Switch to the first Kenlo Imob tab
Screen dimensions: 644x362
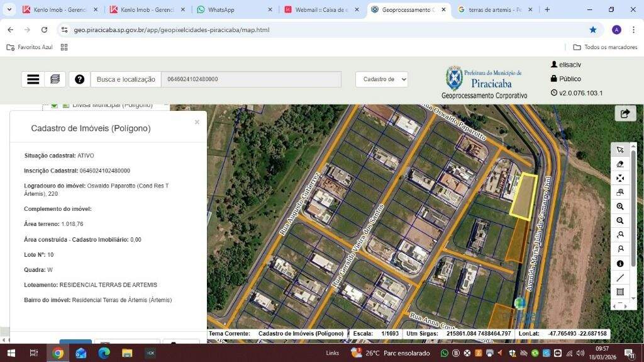click(60, 9)
